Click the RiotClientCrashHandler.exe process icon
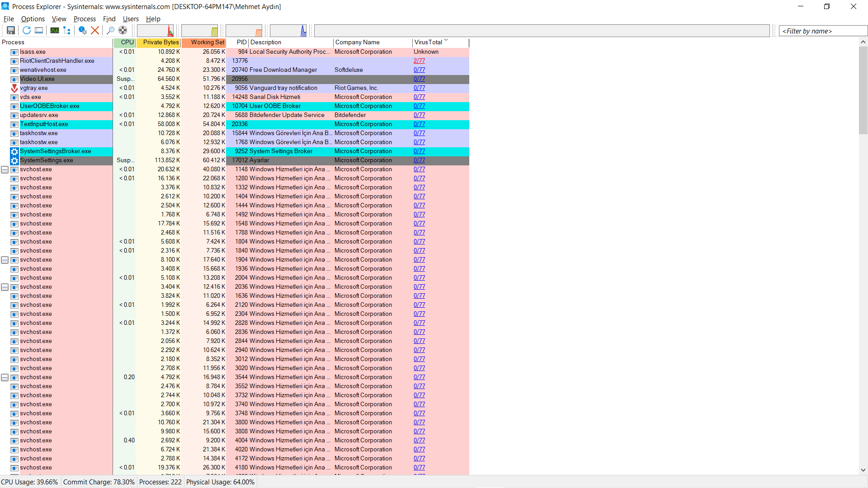Screen dimensions: 868x488 point(14,61)
